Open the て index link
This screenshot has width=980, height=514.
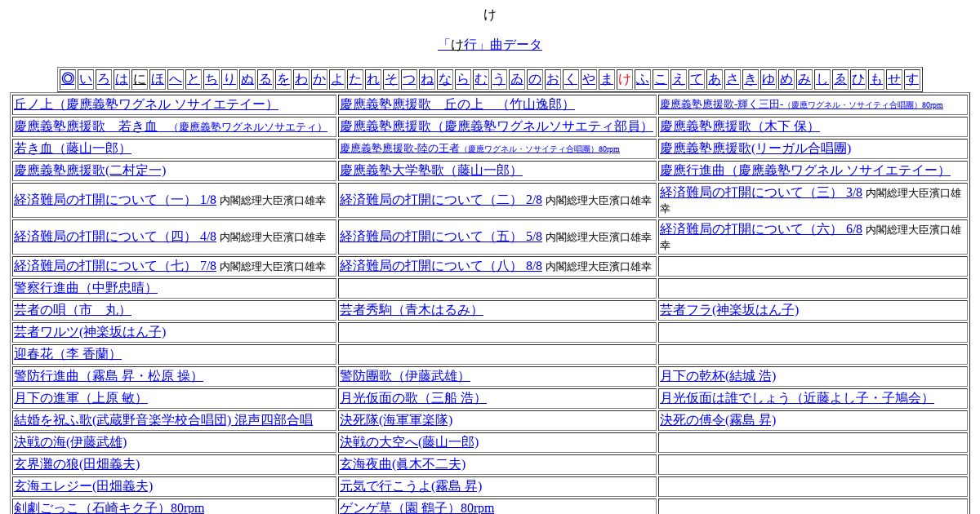[x=697, y=79]
